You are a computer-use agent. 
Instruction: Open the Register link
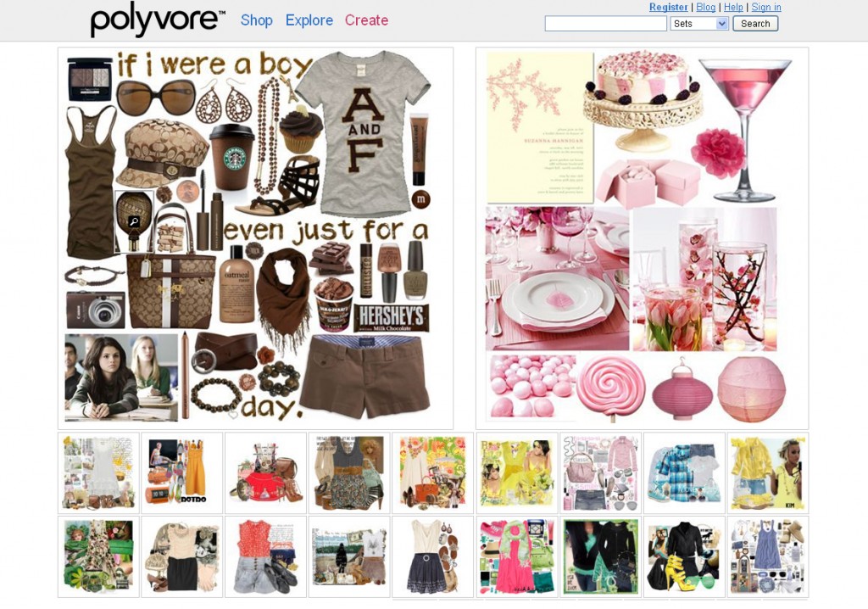(670, 7)
